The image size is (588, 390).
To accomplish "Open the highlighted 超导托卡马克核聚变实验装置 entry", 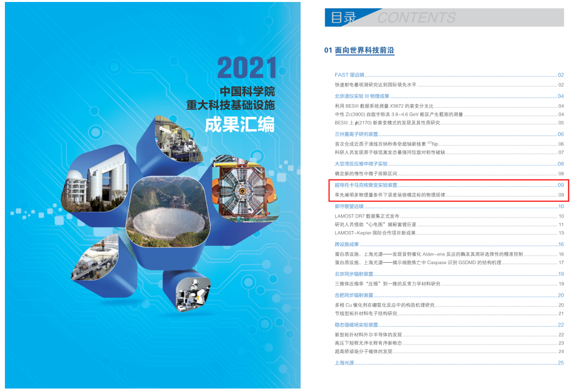I will pyautogui.click(x=365, y=185).
